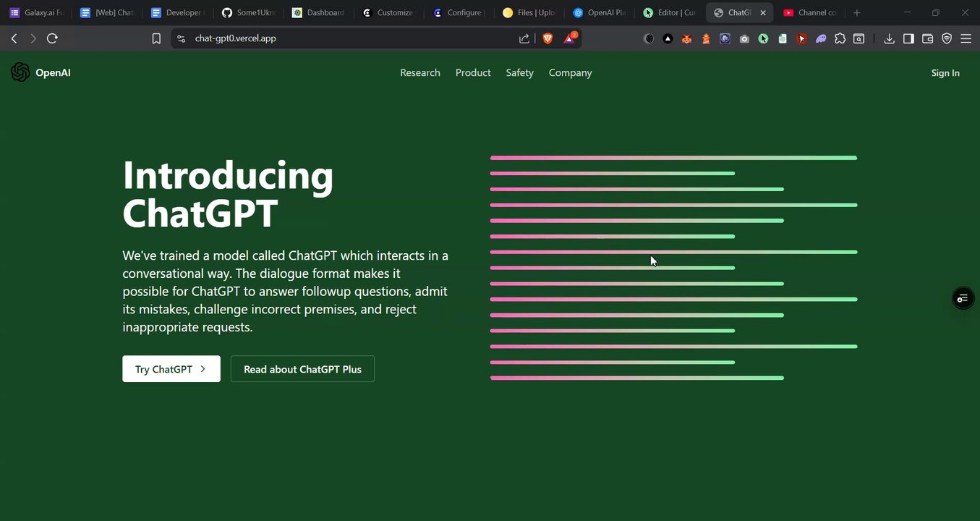Open the Downloads arrow icon
This screenshot has width=980, height=521.
(x=889, y=38)
